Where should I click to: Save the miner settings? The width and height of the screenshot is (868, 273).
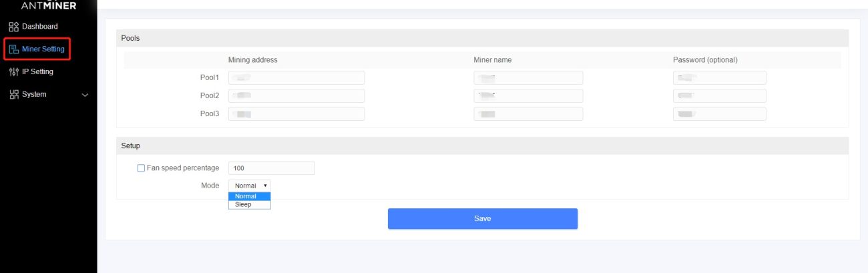pos(482,218)
